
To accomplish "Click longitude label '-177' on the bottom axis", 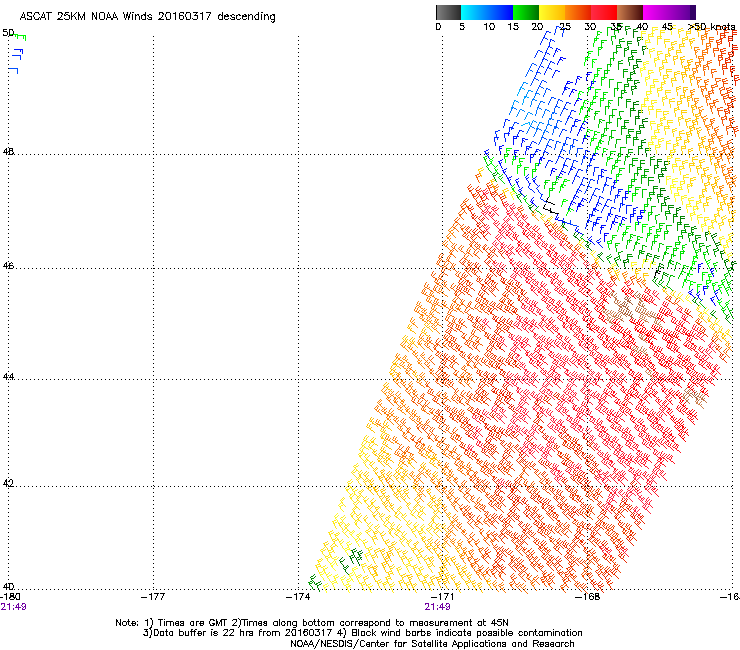I will point(153,597).
